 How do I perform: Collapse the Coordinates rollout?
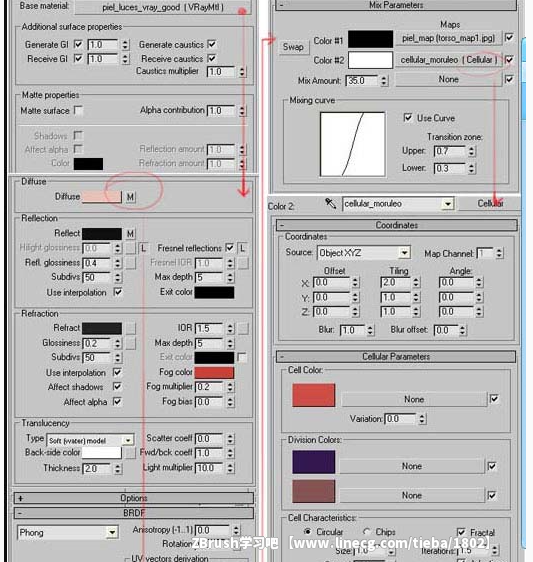pyautogui.click(x=396, y=225)
